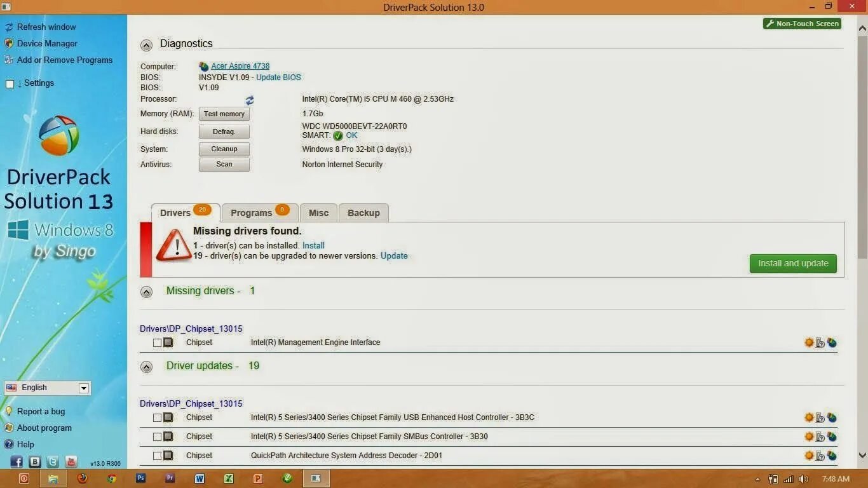Click the Update link for driver upgrades
This screenshot has height=488, width=868.
pos(394,256)
